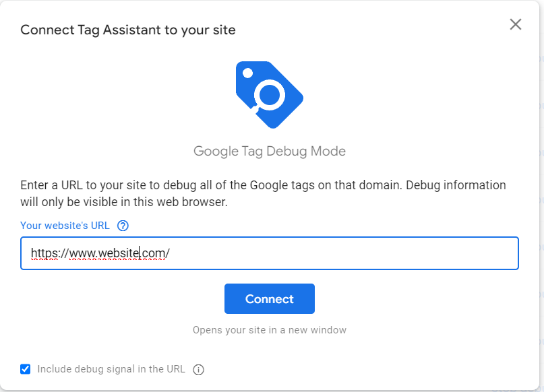Place cursor on "https" in the URL field
544x392 pixels.
(44, 253)
